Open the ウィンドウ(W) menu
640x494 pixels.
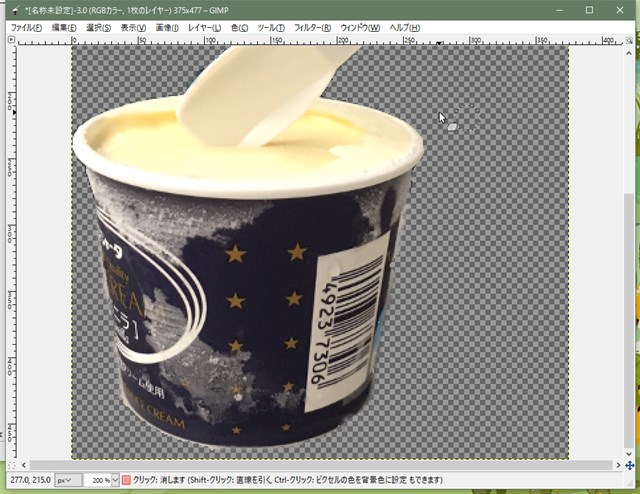pyautogui.click(x=360, y=27)
